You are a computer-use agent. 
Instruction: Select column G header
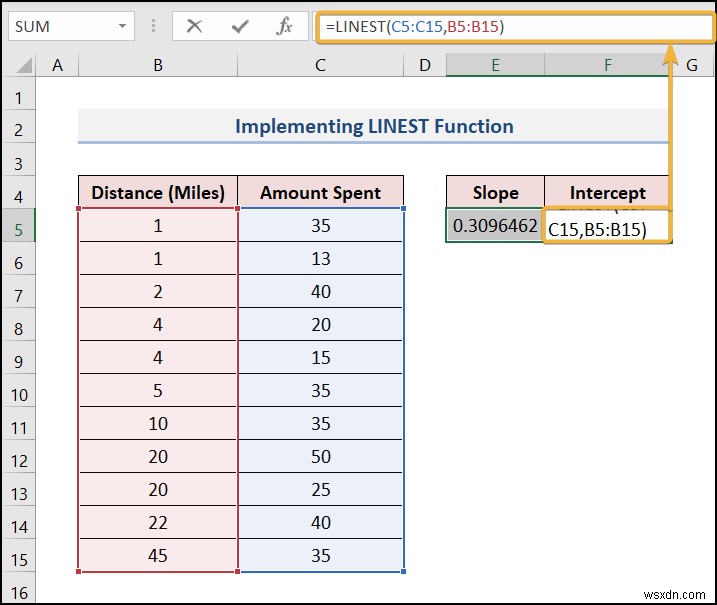click(692, 65)
